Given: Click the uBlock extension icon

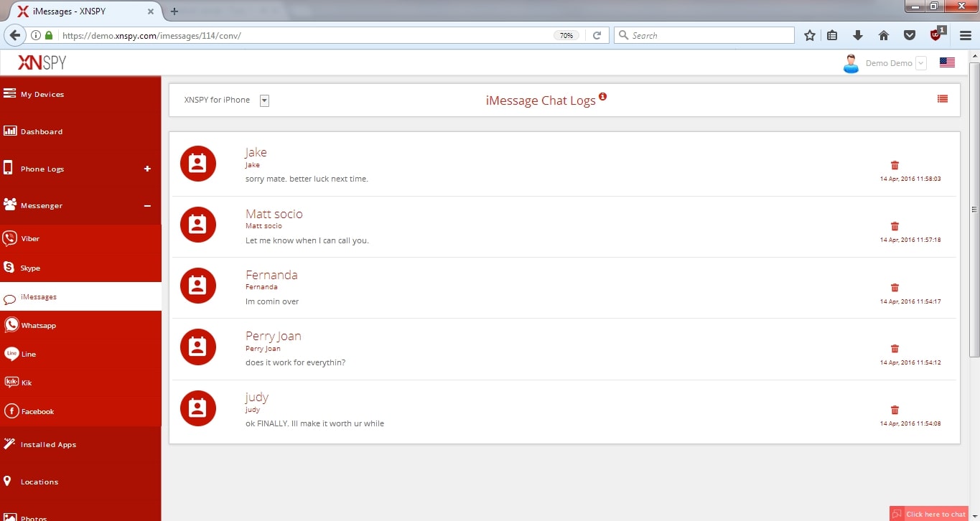Looking at the screenshot, I should [x=936, y=34].
